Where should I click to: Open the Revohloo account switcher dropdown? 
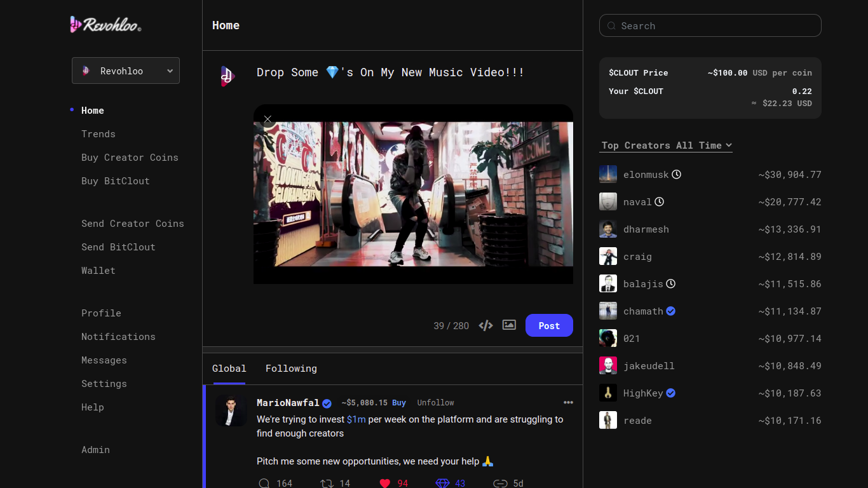tap(126, 71)
